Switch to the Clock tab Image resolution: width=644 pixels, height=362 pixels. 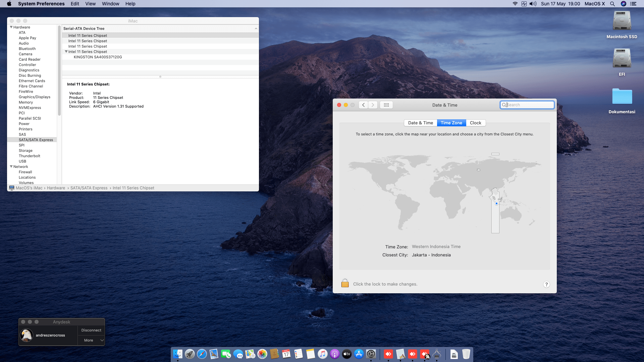coord(475,123)
